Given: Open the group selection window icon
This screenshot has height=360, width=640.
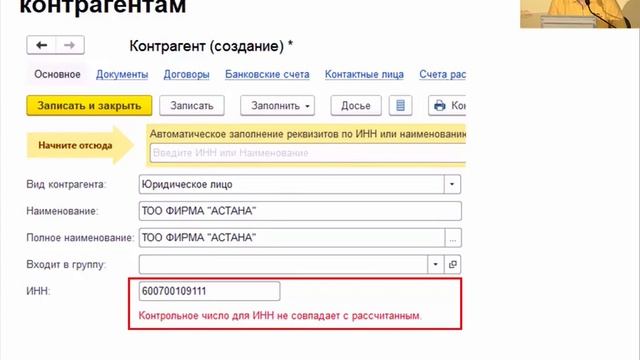Looking at the screenshot, I should (x=453, y=264).
